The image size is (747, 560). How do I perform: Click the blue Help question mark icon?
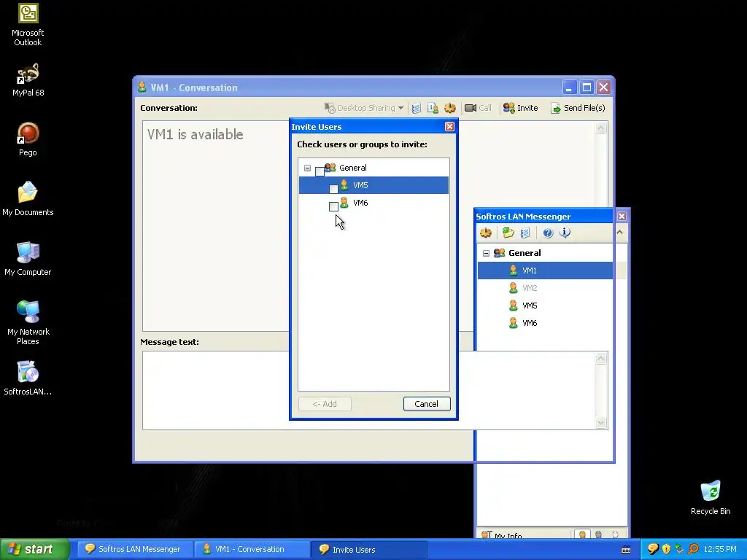pyautogui.click(x=548, y=233)
